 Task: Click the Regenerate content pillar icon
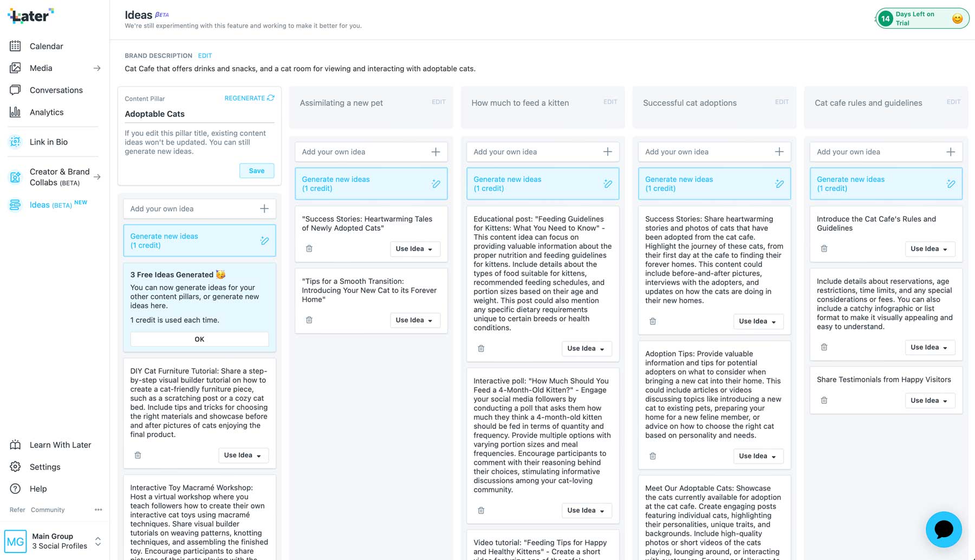point(271,98)
